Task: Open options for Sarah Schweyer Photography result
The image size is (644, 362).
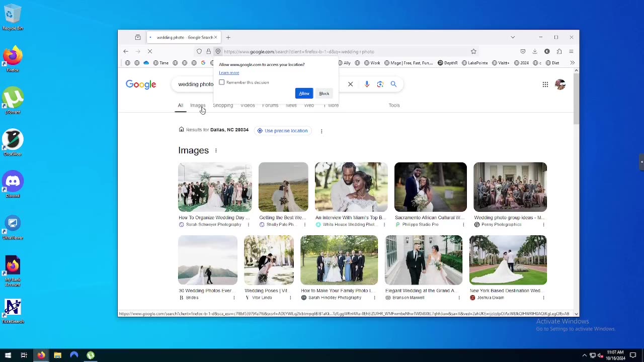Action: [248, 225]
